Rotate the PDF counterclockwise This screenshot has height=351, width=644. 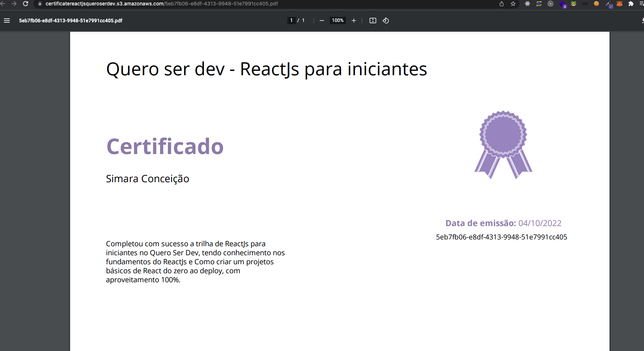(x=386, y=21)
